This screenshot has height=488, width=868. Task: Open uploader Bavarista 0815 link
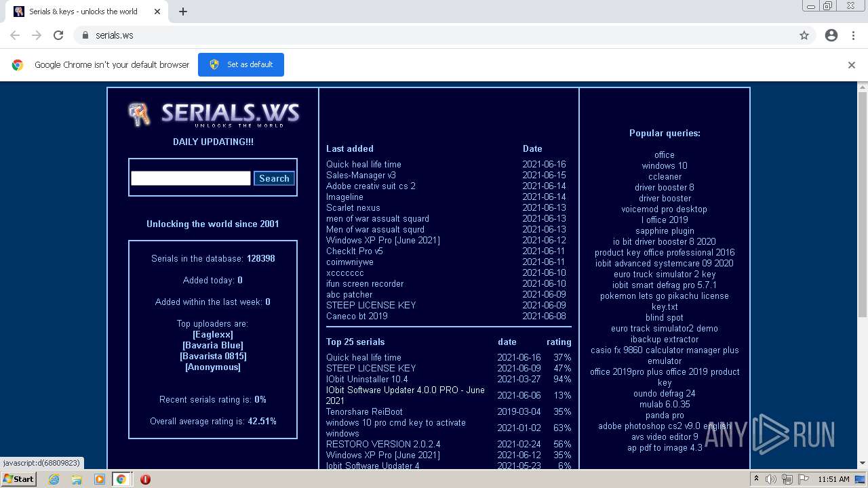213,356
